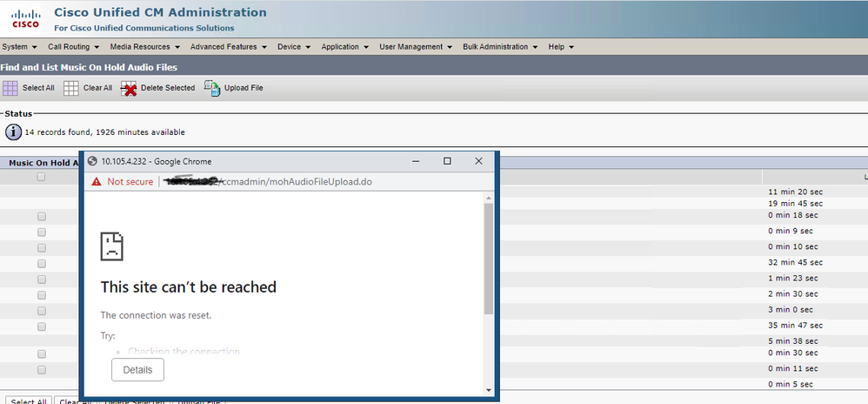The image size is (868, 404).
Task: Click the Clear All grid icon
Action: point(70,88)
